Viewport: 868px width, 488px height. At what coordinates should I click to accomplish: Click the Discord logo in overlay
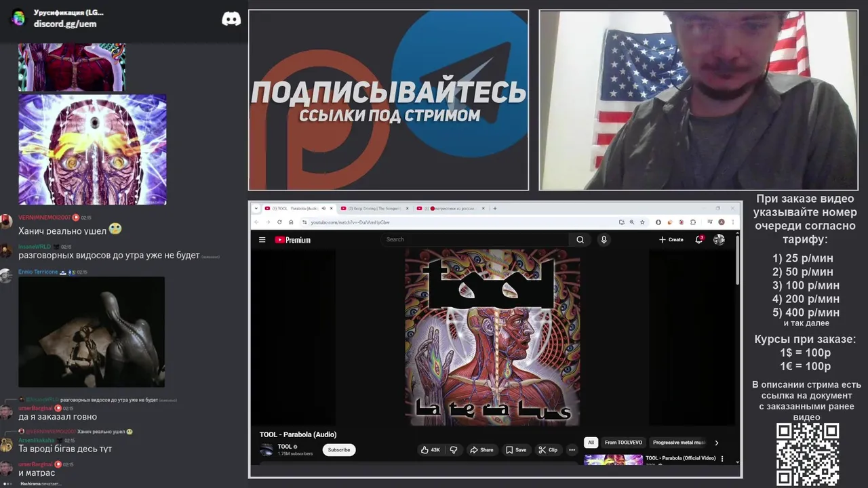coord(231,18)
